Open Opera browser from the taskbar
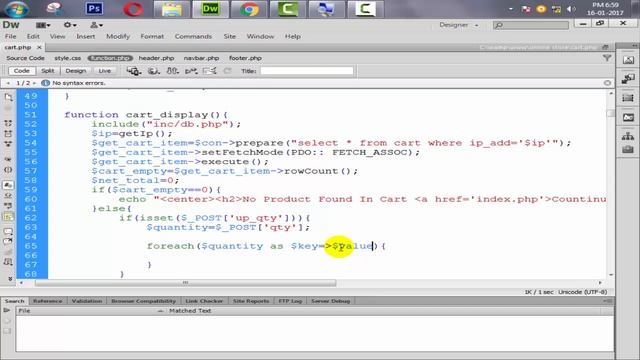Viewport: 640px width, 360px height. click(x=133, y=9)
